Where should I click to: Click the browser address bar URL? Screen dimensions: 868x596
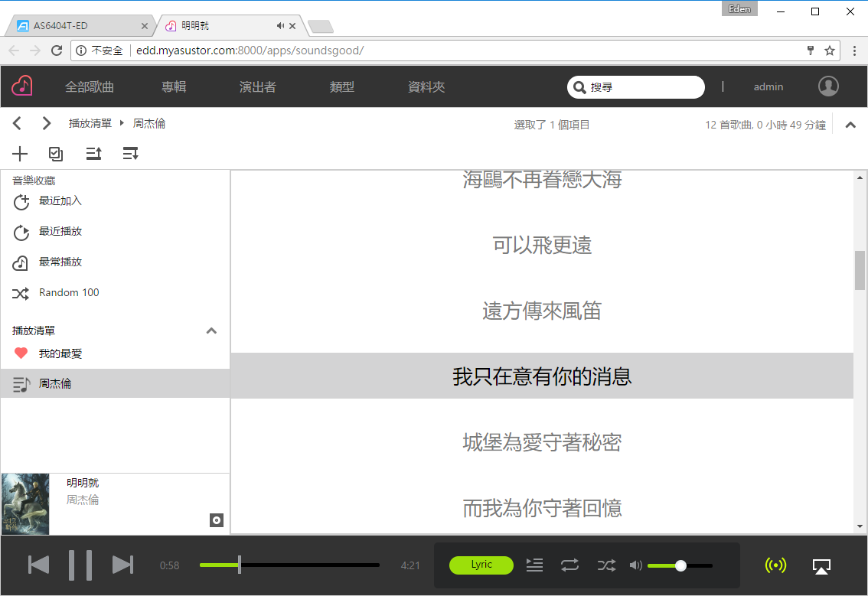tap(250, 50)
